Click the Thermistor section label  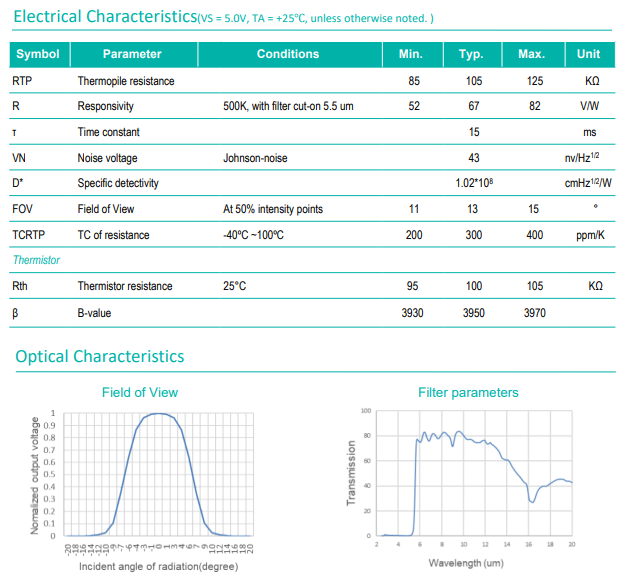(x=36, y=260)
